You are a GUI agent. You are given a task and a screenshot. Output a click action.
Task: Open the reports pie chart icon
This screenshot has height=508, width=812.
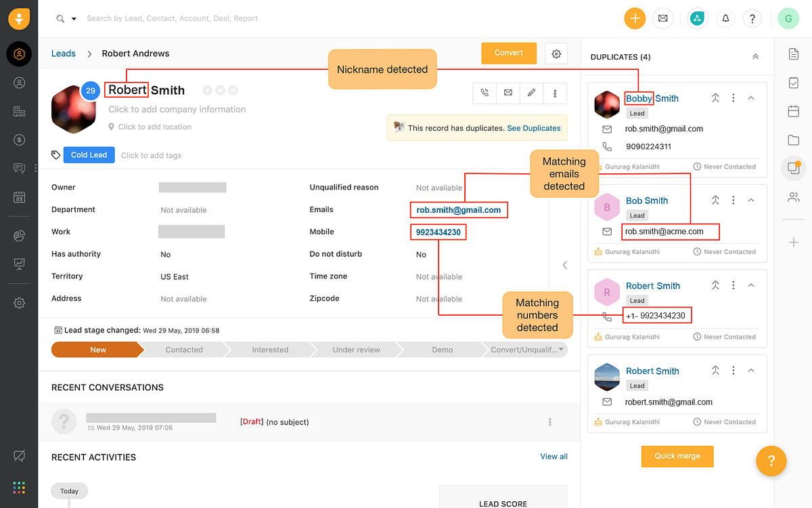19,235
